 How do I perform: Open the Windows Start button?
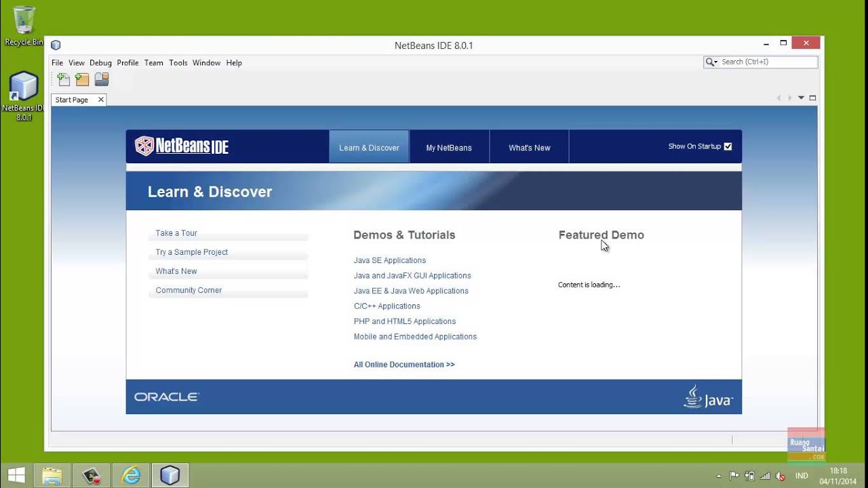(16, 476)
